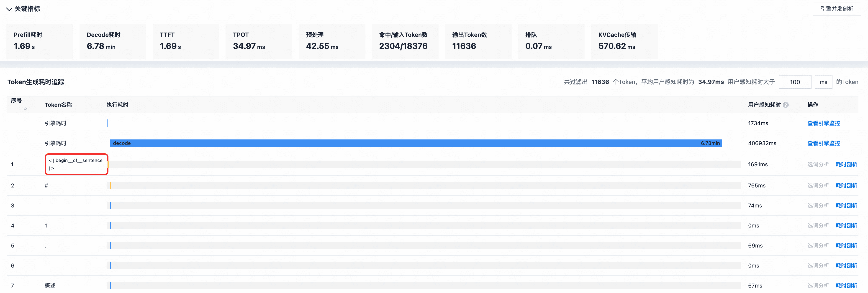Click the Token生成耗时追踪 heading
Image resolution: width=868 pixels, height=293 pixels.
(36, 82)
